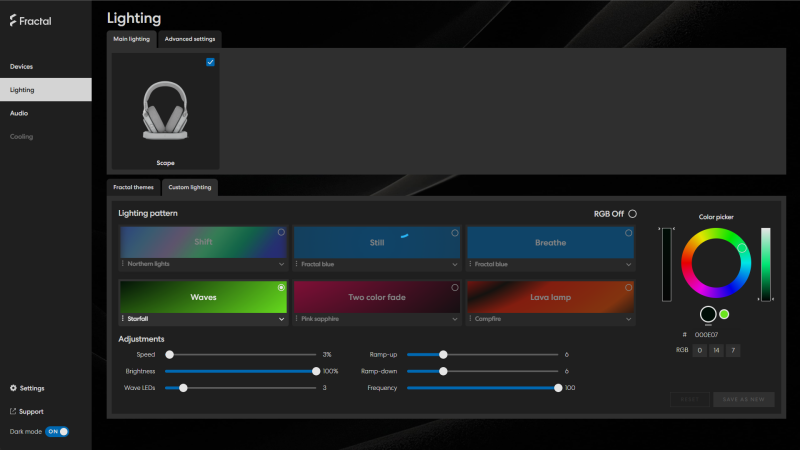Click the dark brightness bar beside the wheel
The width and height of the screenshot is (800, 450).
click(667, 264)
